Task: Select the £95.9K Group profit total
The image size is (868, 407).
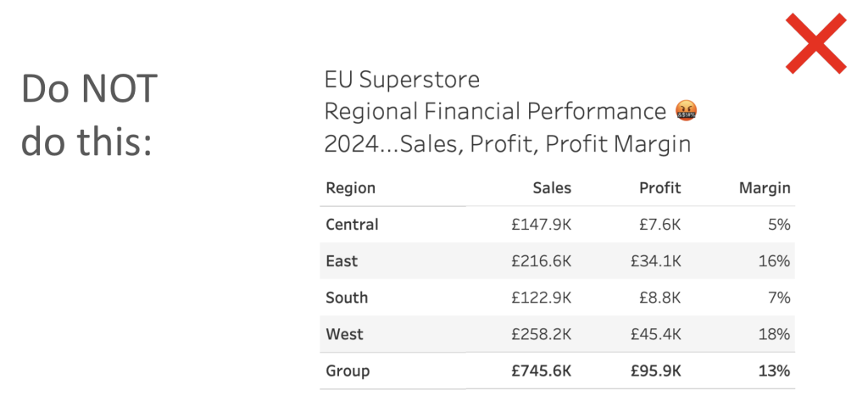Action: 655,371
